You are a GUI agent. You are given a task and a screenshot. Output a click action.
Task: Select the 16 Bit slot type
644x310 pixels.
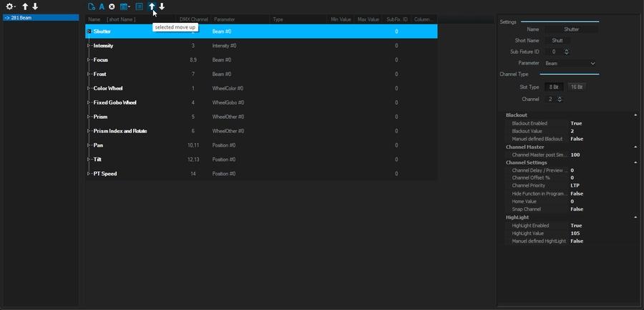coord(576,87)
